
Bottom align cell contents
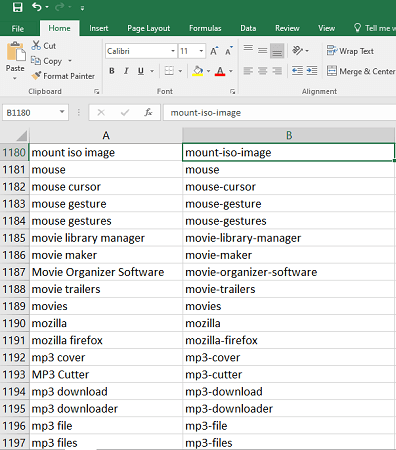coord(277,51)
